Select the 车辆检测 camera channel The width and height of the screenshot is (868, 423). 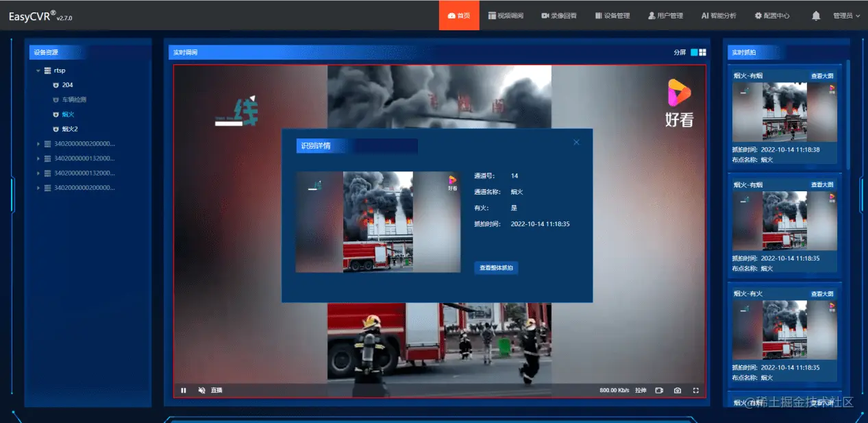74,99
